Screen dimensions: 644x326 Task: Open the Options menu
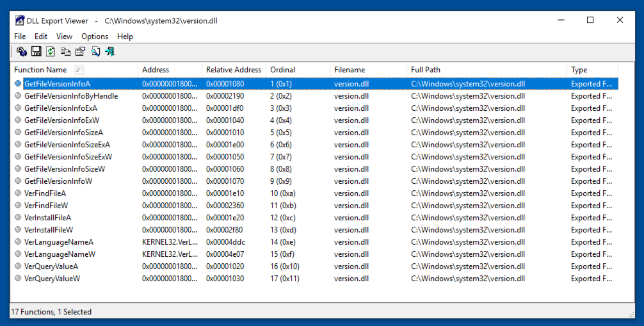(95, 37)
